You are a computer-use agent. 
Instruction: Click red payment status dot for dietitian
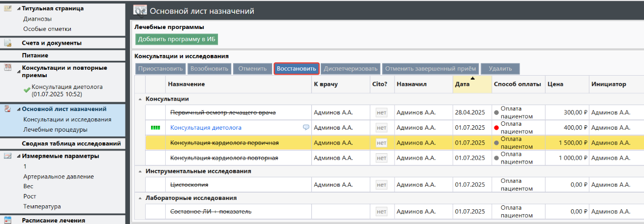[x=496, y=128]
